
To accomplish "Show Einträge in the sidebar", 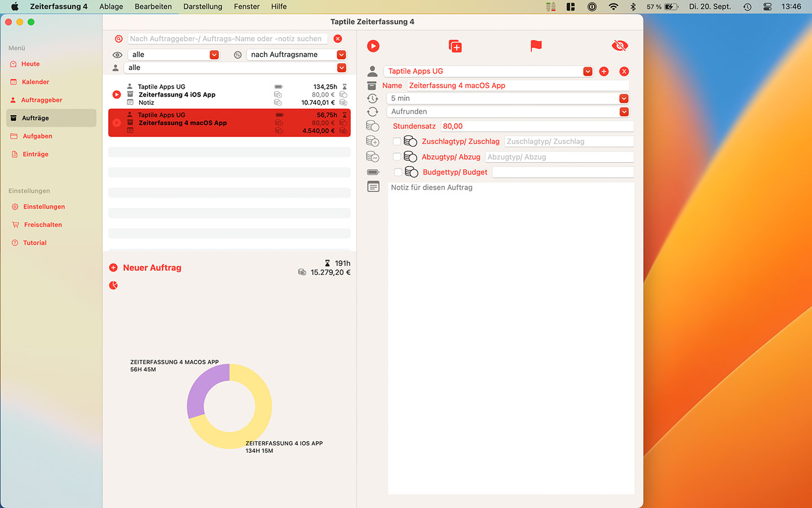I will [36, 154].
